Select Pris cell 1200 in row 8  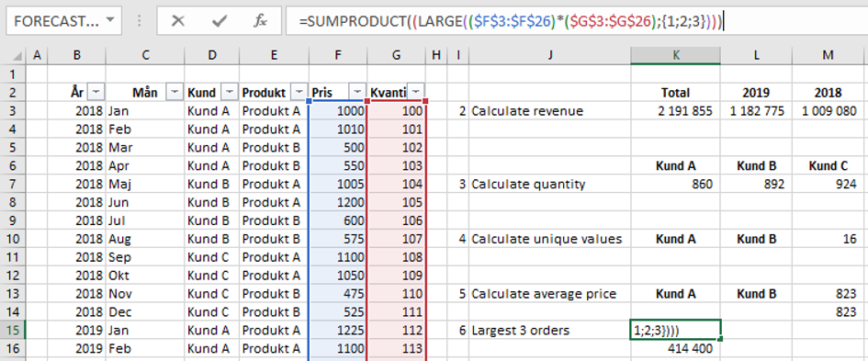338,202
